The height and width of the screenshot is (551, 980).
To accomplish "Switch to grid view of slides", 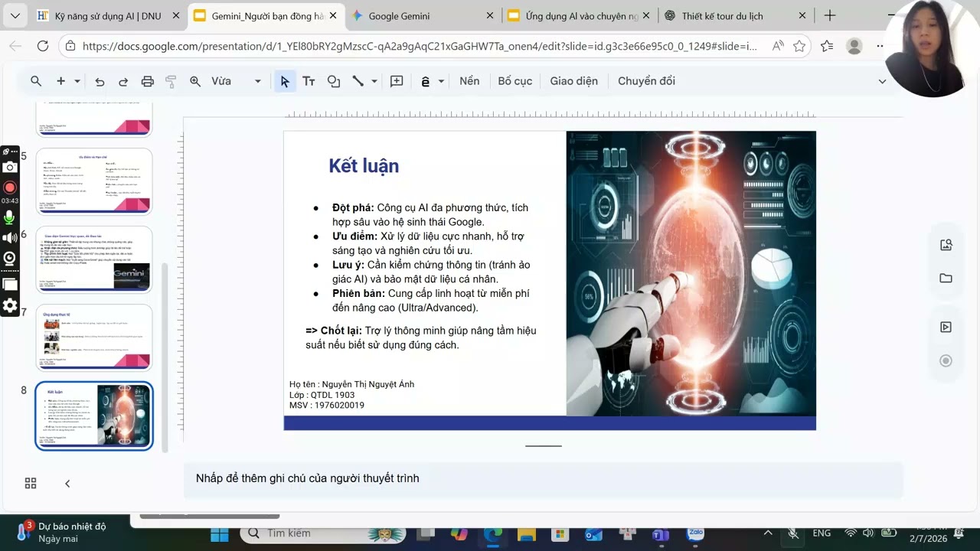I will pos(31,483).
